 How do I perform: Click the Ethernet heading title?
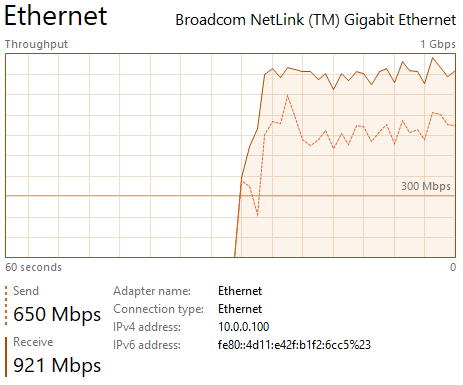click(x=56, y=16)
